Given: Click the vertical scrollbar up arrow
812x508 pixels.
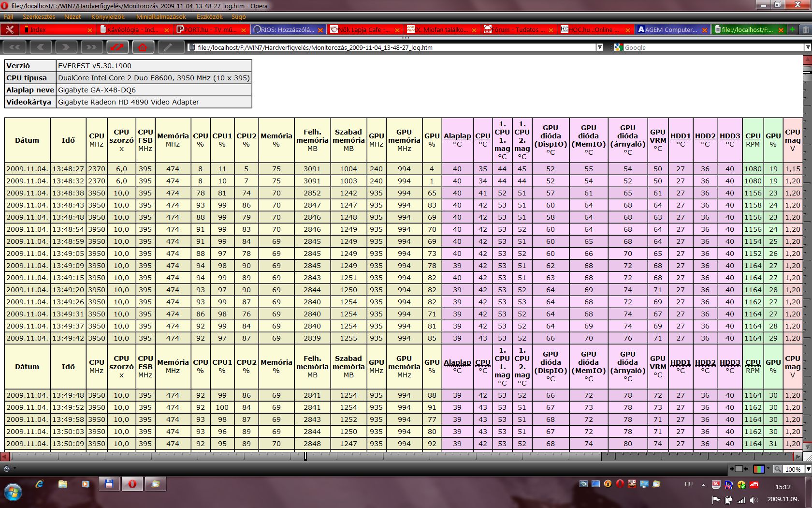Looking at the screenshot, I should 807,60.
